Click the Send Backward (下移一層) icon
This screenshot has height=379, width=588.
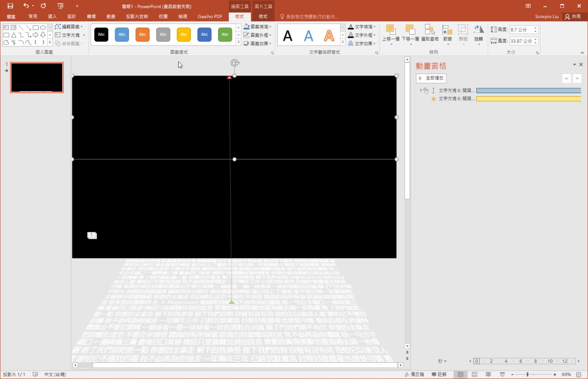pyautogui.click(x=410, y=33)
